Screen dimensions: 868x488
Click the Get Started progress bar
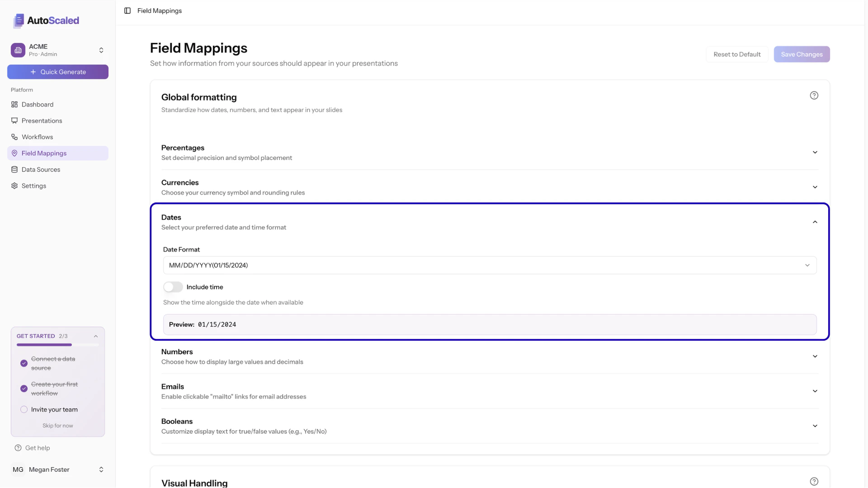[x=57, y=345]
